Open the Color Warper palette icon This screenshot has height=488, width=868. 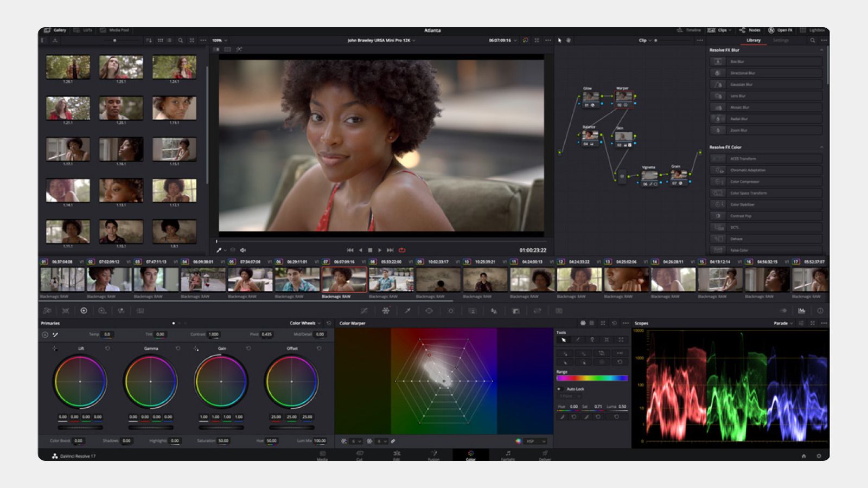click(386, 311)
